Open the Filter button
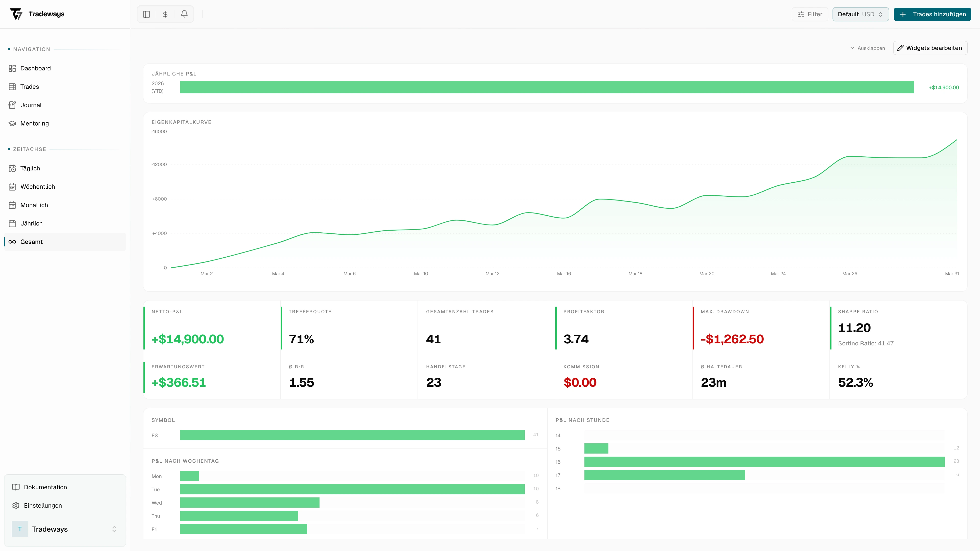Viewport: 980px width, 551px height. click(810, 14)
